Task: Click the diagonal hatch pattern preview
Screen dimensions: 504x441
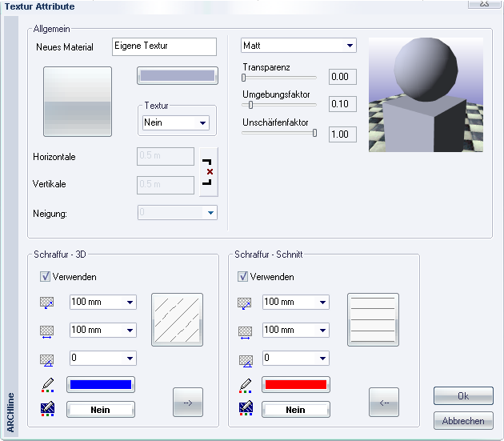Action: click(x=177, y=319)
